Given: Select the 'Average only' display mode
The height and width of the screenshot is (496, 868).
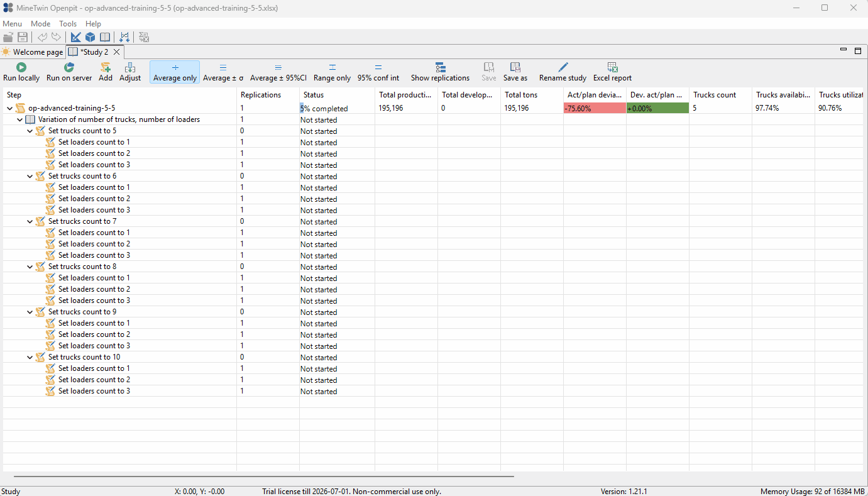Looking at the screenshot, I should pos(175,72).
